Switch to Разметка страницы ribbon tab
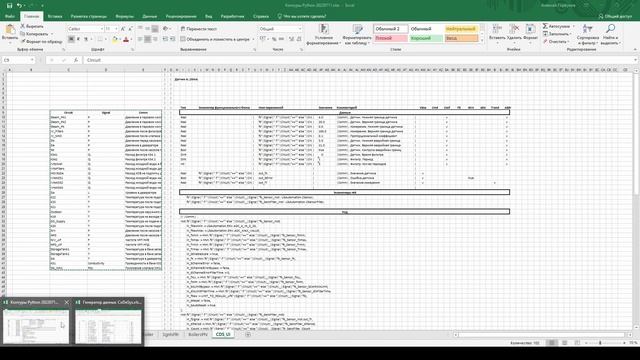The height and width of the screenshot is (360, 640). coord(89,16)
